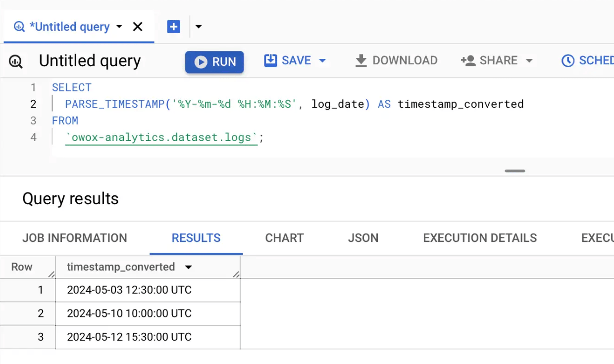The height and width of the screenshot is (364, 614).
Task: Click the results pane drag handle bar
Action: point(515,171)
